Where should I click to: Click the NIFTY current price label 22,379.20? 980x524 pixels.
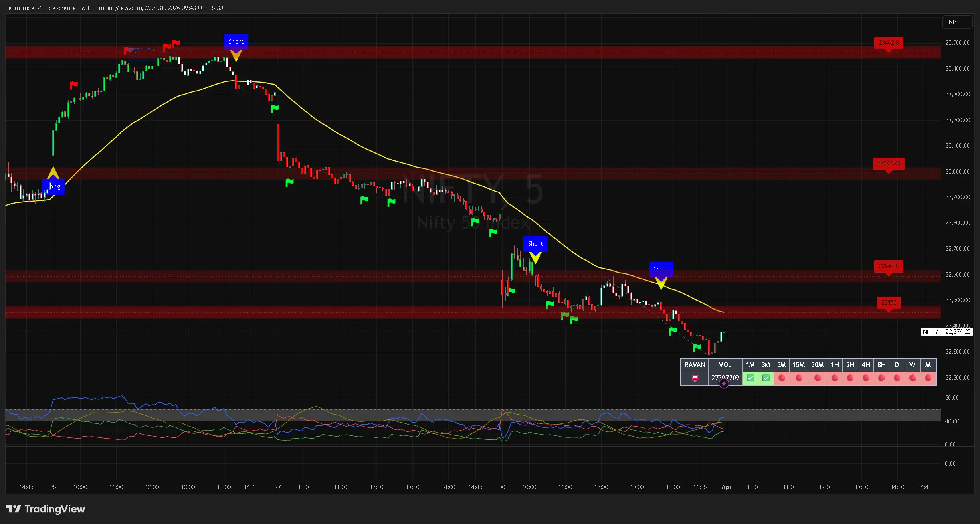click(957, 332)
